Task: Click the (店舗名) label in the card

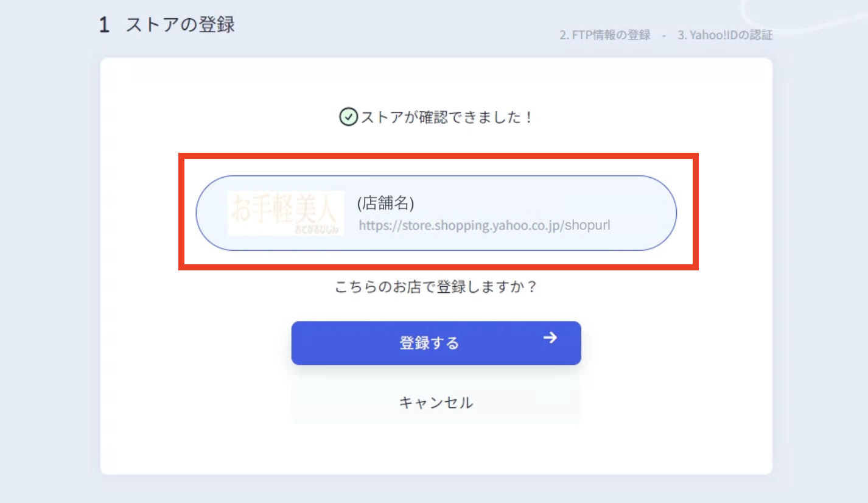Action: click(383, 203)
